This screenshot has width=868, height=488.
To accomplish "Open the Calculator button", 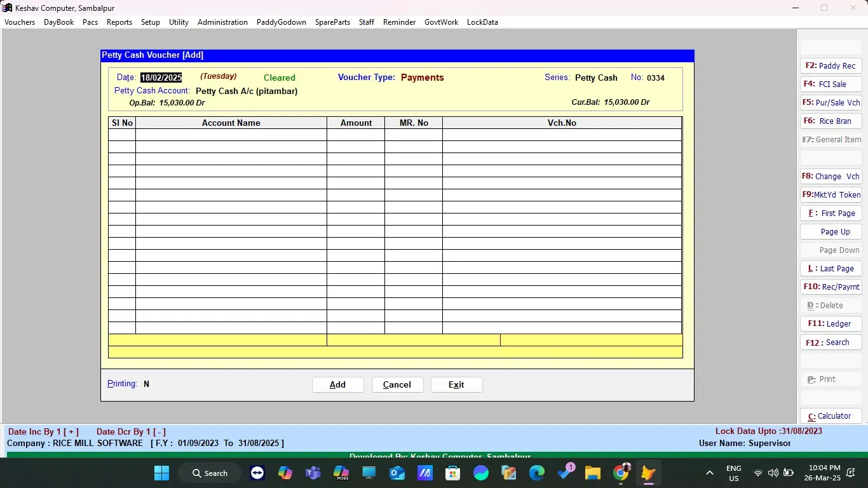I will [x=831, y=416].
